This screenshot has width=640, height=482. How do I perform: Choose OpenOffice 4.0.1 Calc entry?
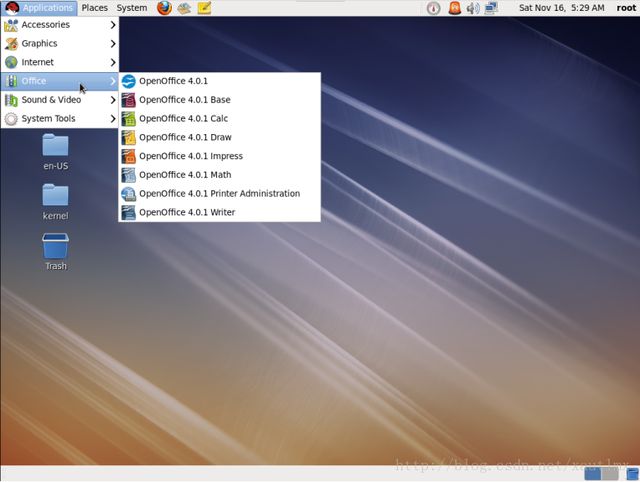click(x=220, y=119)
